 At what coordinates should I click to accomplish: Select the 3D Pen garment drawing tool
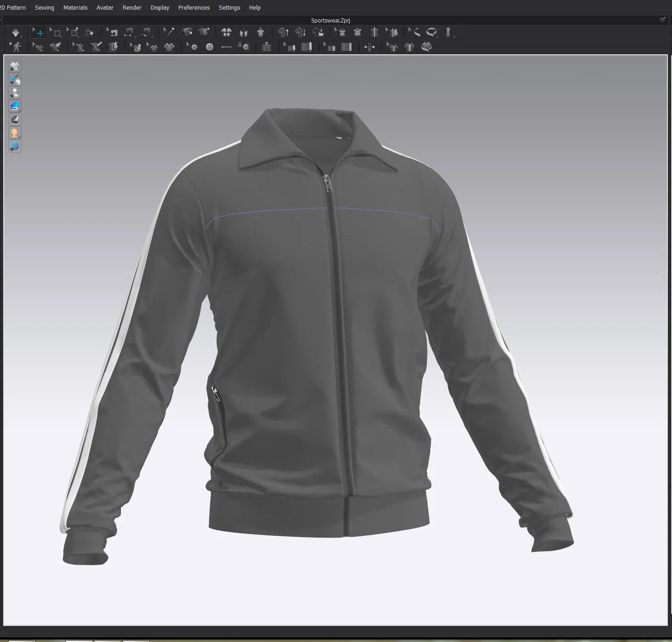56,47
